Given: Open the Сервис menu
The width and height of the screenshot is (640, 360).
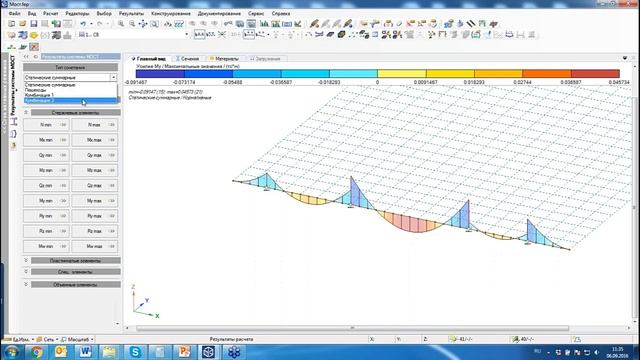Looking at the screenshot, I should tap(256, 13).
